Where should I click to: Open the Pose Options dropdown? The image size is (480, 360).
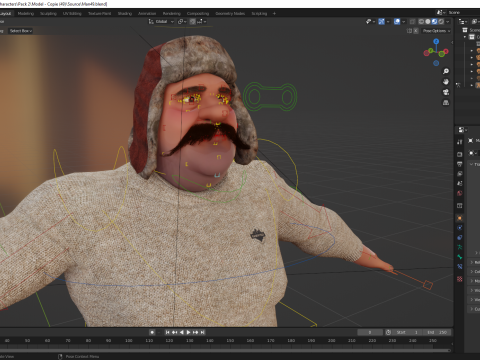click(x=436, y=31)
